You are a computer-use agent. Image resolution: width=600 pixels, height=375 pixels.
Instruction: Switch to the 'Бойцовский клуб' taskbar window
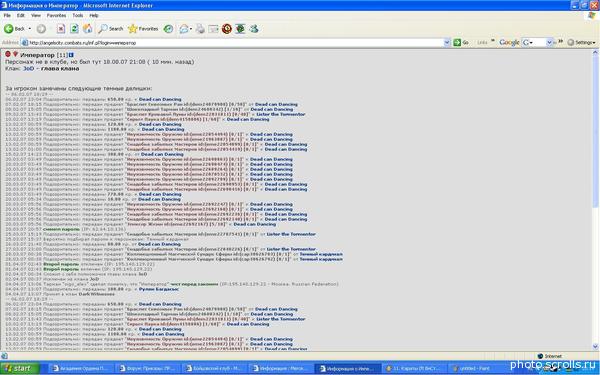click(213, 368)
